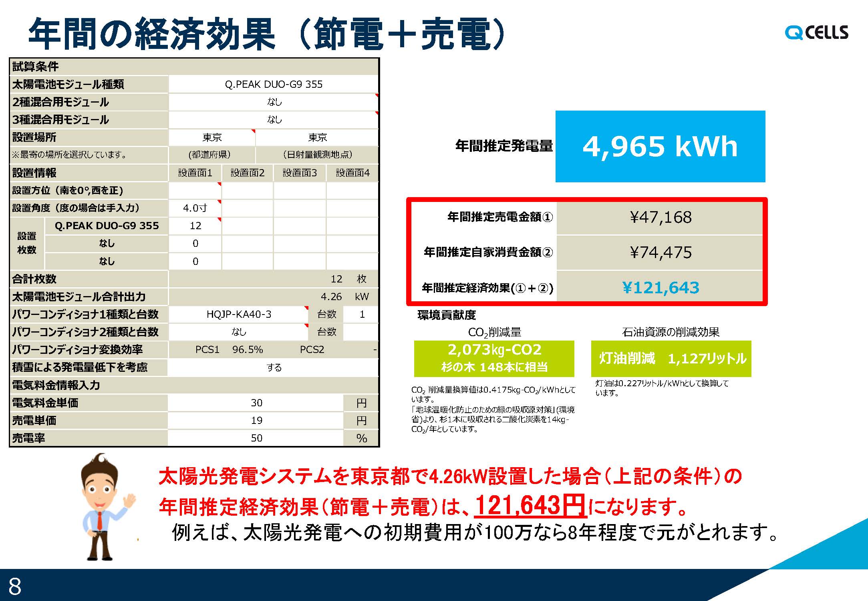Click the 石油資源の削減効果 heading
868x601 pixels.
pos(671,332)
